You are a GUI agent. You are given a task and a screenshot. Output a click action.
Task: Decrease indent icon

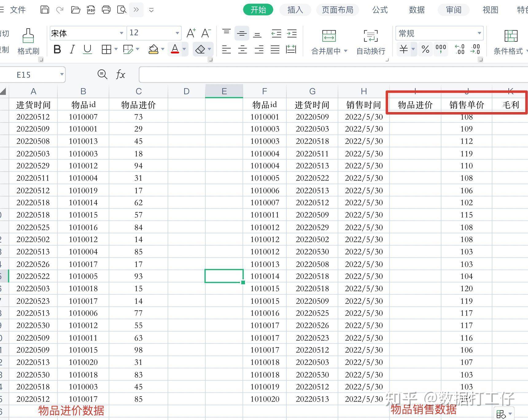coord(276,33)
